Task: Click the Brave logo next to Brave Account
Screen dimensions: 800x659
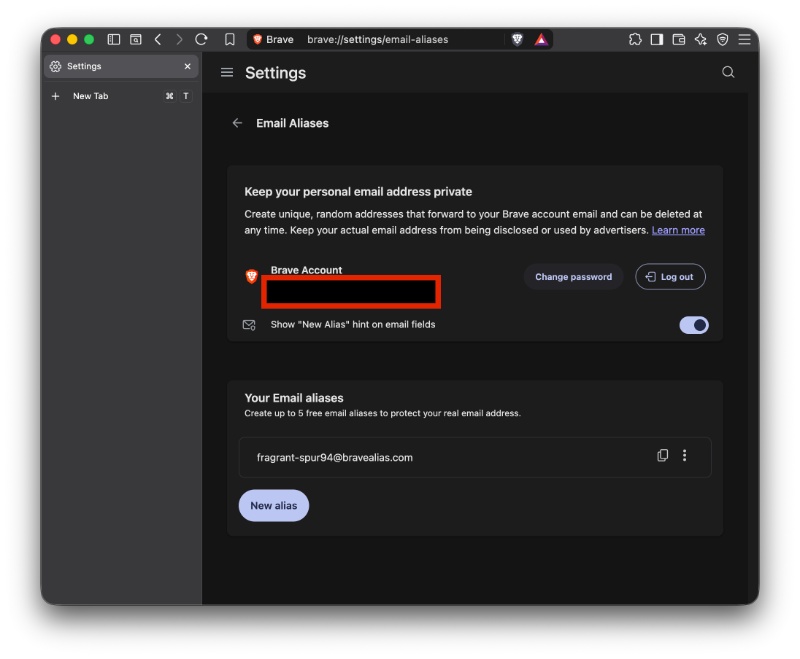Action: [252, 276]
